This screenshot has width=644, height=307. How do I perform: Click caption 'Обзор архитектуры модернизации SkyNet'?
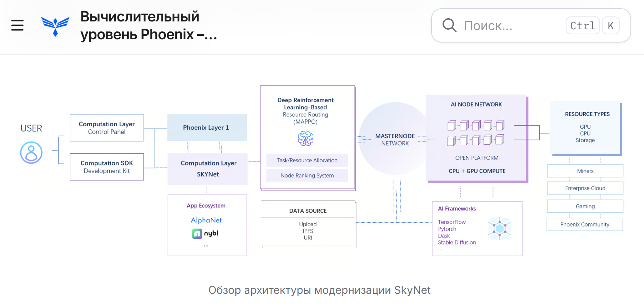point(319,290)
